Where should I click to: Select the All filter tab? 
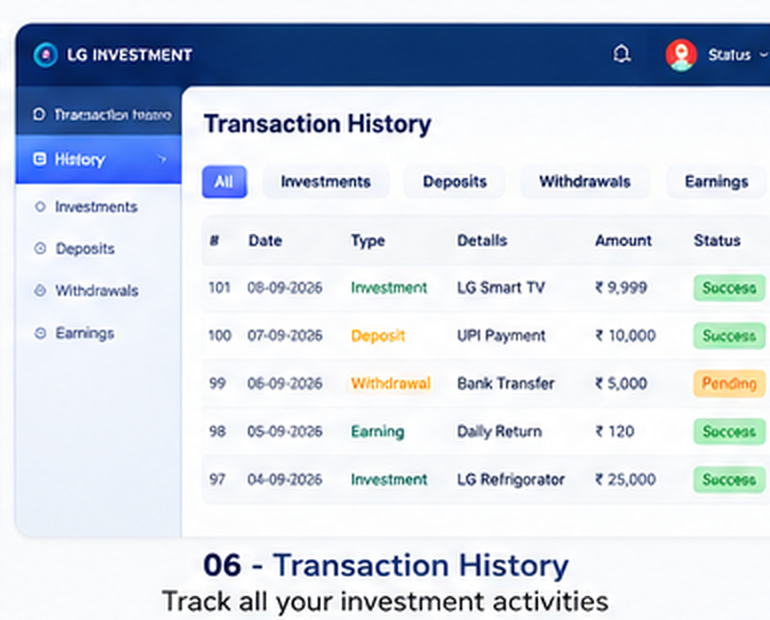point(224,182)
